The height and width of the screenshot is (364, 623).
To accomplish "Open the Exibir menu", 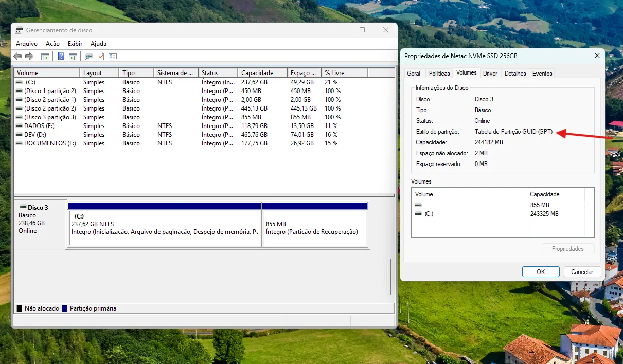I will click(x=75, y=44).
